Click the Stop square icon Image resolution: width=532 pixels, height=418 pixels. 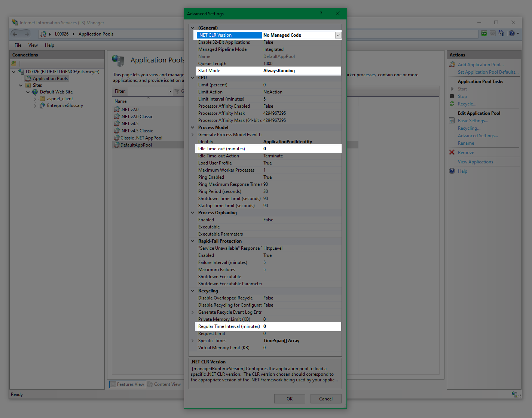point(452,96)
